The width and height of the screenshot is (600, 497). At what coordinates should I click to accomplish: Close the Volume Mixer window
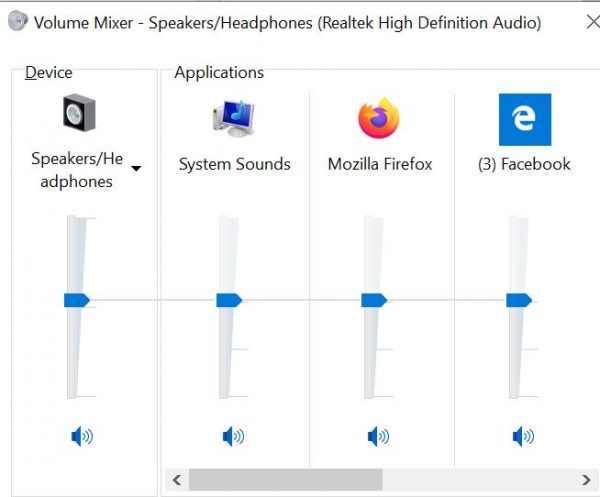(592, 22)
